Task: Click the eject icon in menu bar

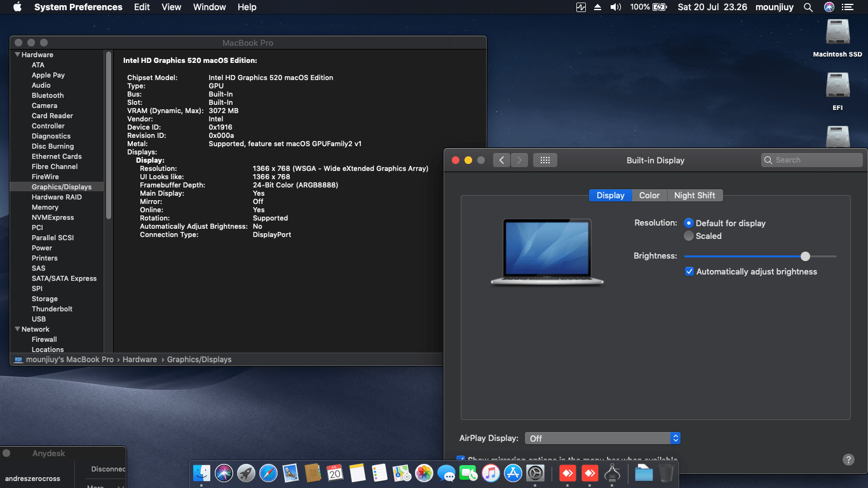Action: pyautogui.click(x=597, y=7)
